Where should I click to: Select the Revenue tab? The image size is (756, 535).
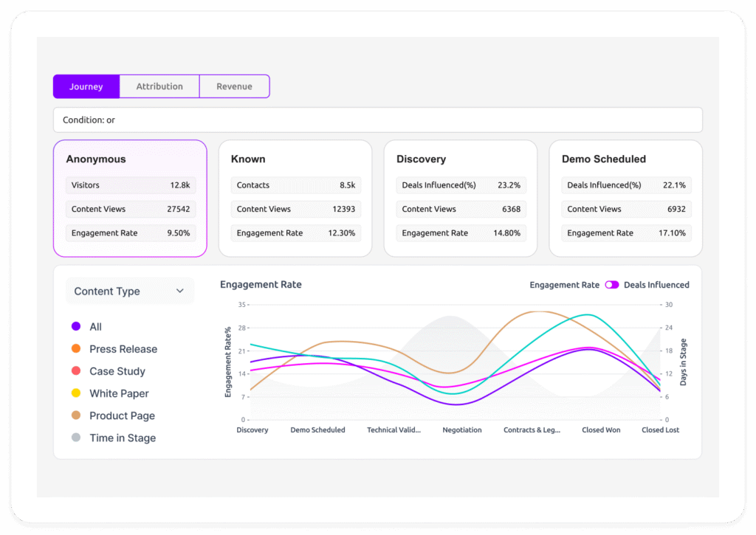234,86
